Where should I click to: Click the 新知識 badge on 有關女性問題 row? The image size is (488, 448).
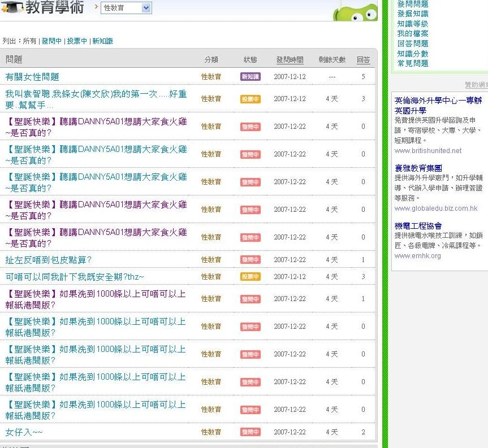point(250,76)
